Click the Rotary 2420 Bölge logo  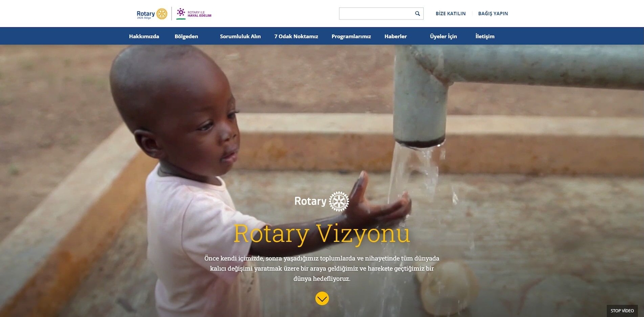point(152,14)
